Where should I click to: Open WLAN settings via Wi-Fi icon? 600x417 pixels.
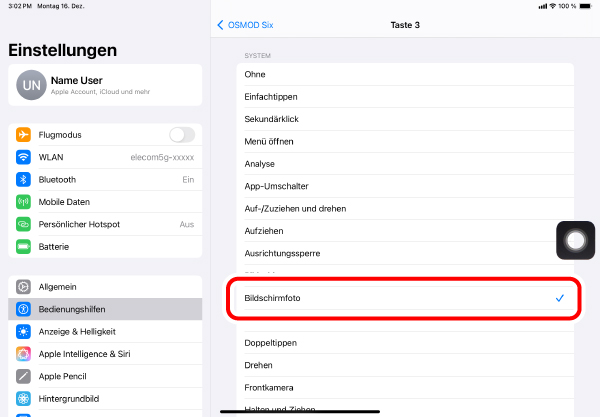23,157
